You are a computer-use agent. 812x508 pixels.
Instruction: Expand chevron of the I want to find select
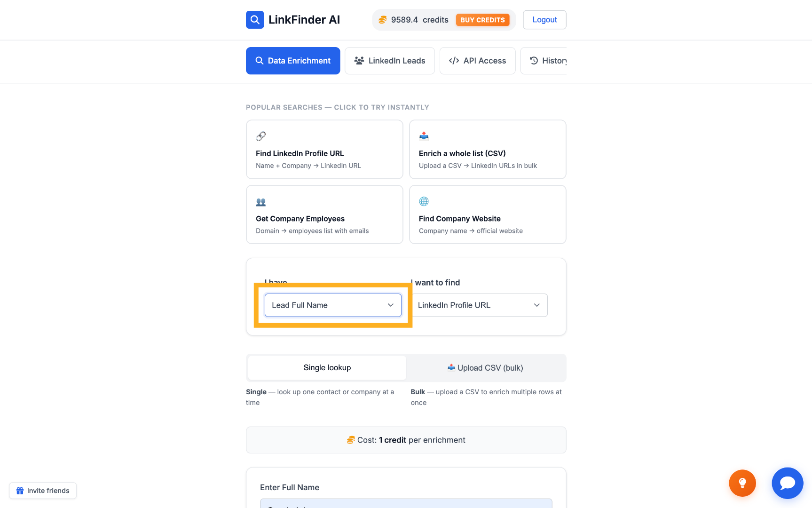coord(537,305)
